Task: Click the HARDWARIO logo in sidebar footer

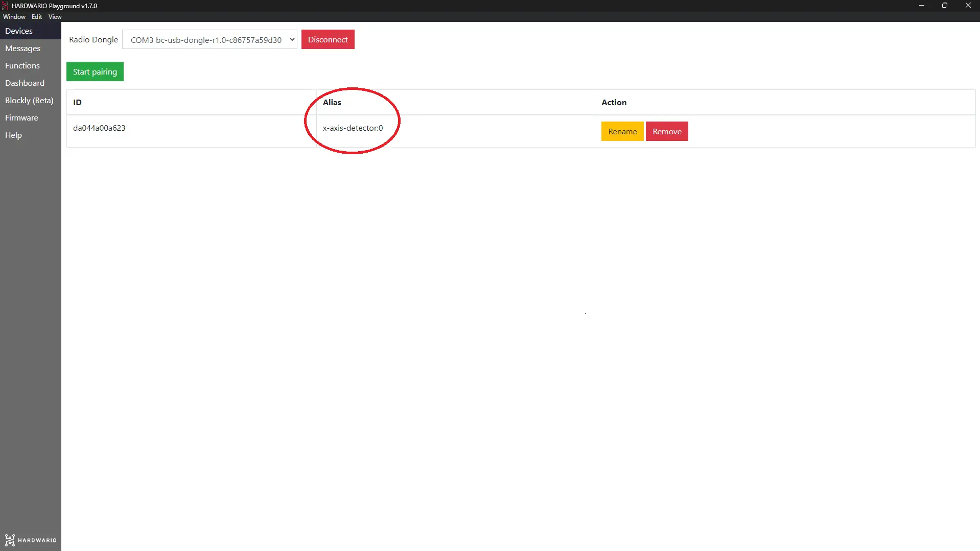Action: [x=31, y=540]
